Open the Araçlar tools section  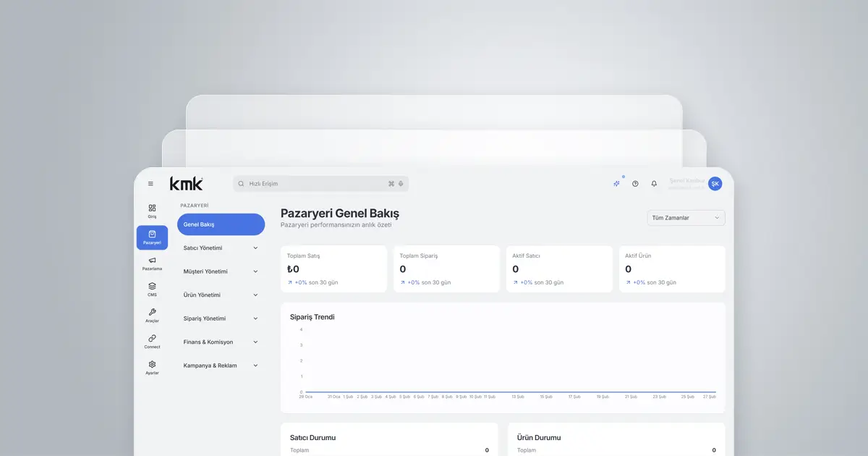tap(152, 316)
